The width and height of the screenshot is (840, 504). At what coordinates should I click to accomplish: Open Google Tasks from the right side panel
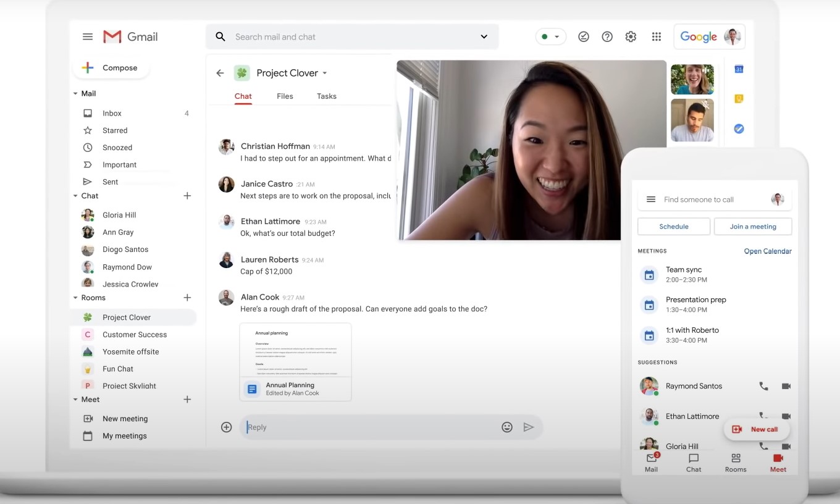(x=739, y=128)
